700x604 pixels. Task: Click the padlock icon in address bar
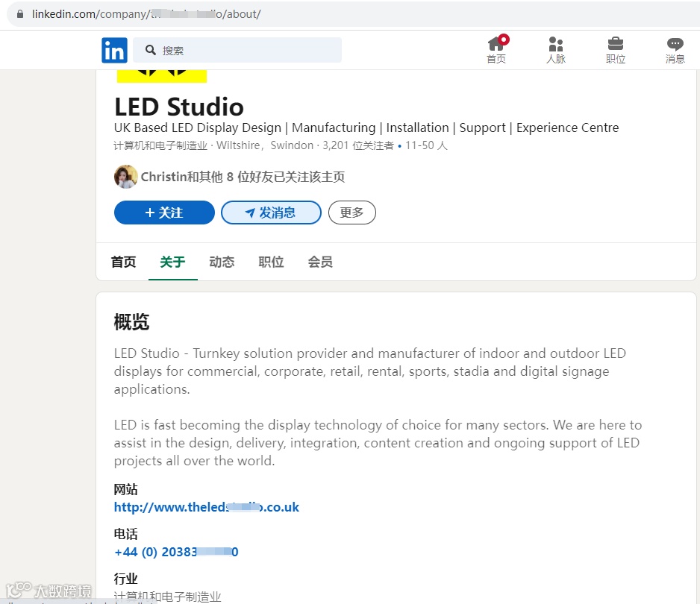(19, 14)
